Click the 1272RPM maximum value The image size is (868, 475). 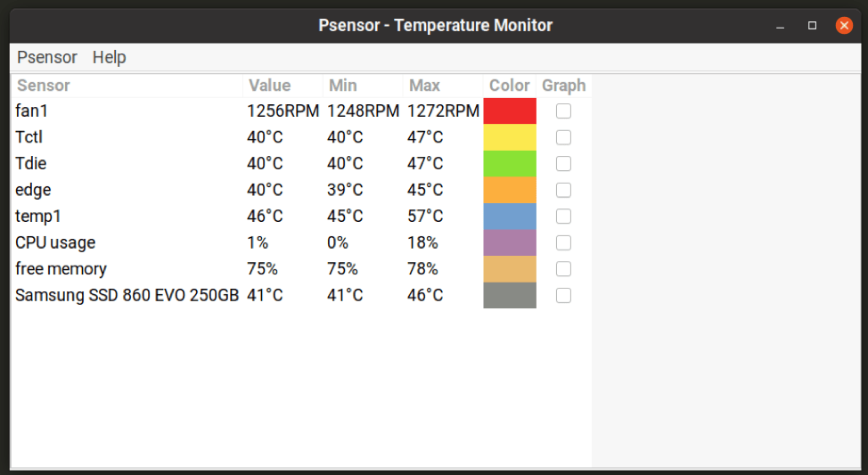[x=444, y=111]
